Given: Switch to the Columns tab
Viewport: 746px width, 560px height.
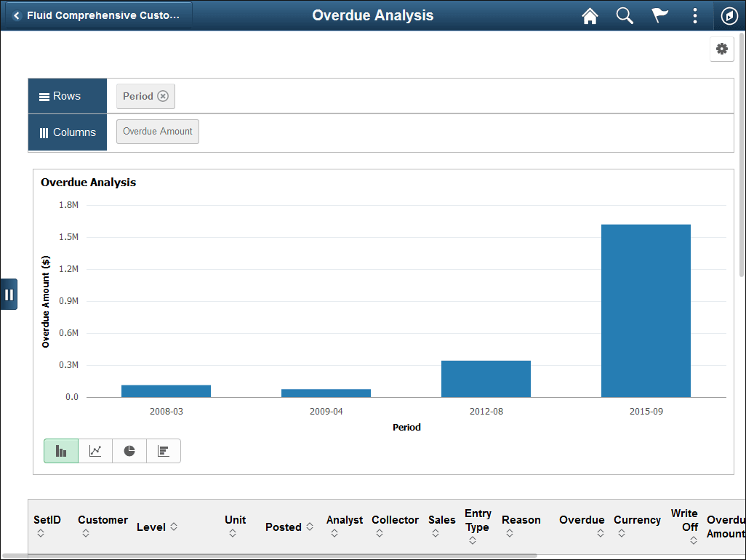Looking at the screenshot, I should [x=67, y=132].
